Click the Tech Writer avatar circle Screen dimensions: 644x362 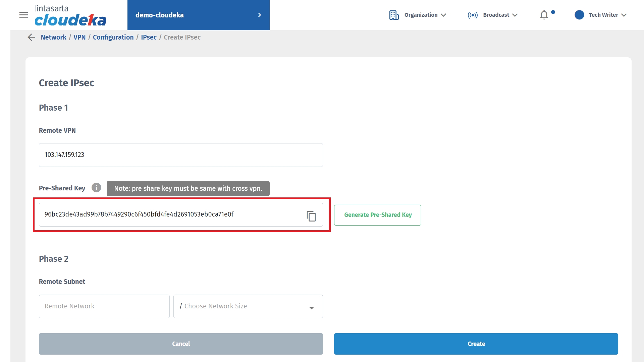(579, 15)
